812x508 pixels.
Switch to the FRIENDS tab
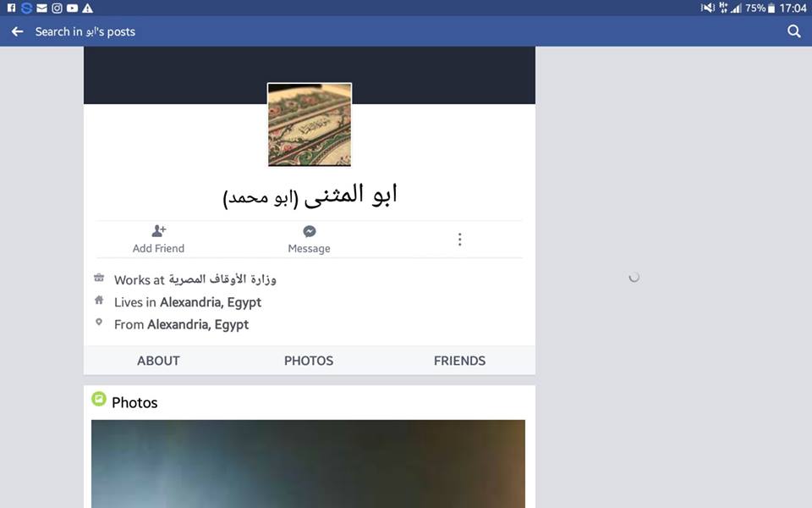point(460,361)
